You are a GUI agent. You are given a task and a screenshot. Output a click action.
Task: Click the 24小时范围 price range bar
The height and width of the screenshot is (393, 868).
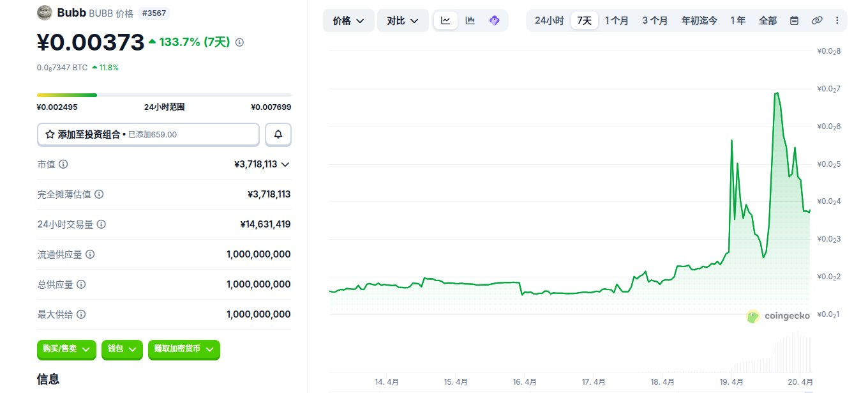(x=164, y=95)
